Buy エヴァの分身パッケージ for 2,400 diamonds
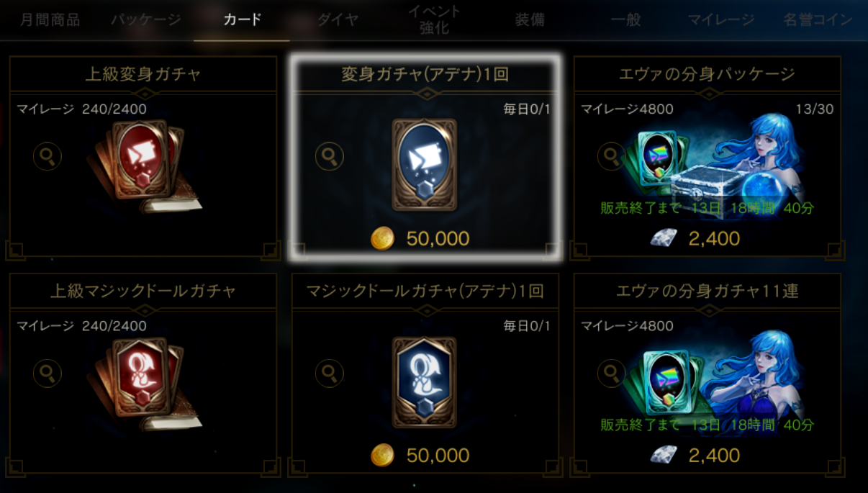Screen dimensions: 868x493 pyautogui.click(x=695, y=238)
